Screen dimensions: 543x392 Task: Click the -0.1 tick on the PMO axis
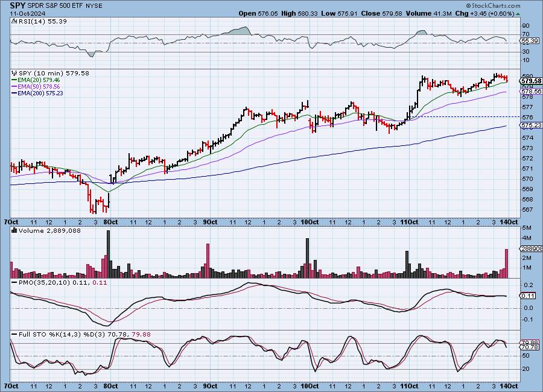[527, 319]
